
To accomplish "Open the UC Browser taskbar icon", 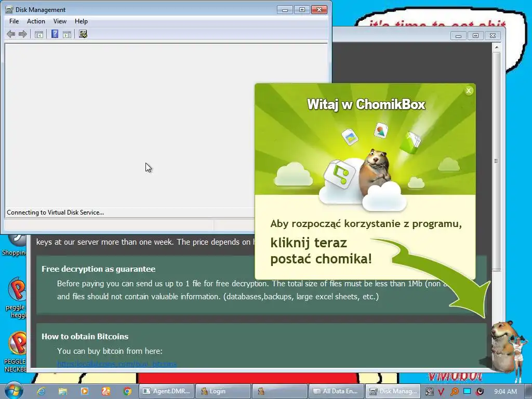I will pos(106,391).
